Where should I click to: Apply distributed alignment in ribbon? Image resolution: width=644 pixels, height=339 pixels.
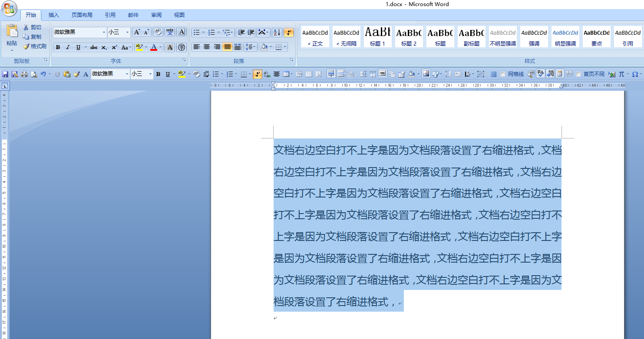click(238, 47)
